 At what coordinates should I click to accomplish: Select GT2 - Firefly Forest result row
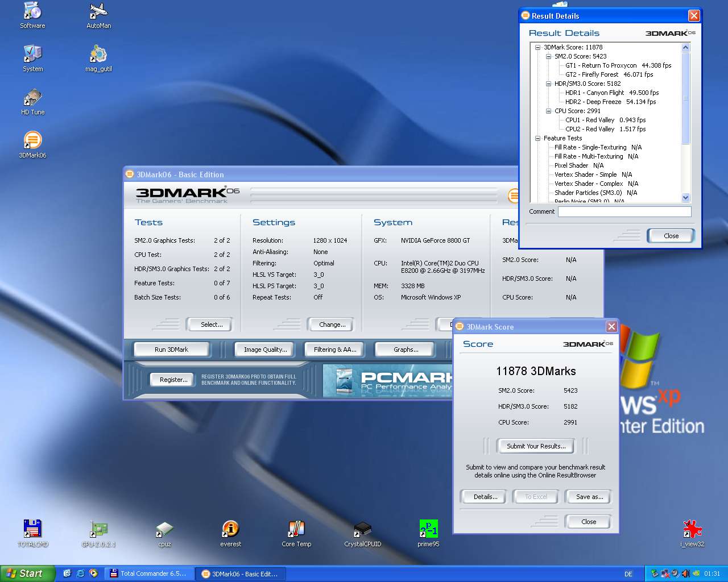(609, 74)
